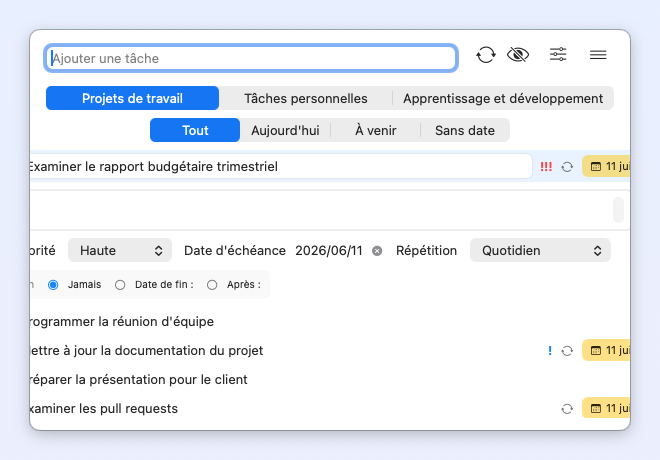Open the Apprentissage et développement tab

[503, 98]
